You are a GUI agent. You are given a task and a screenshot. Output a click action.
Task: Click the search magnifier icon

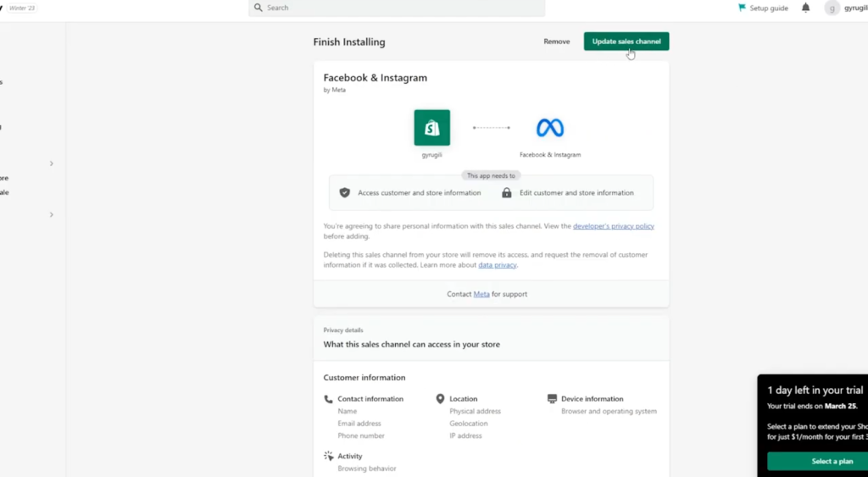259,8
